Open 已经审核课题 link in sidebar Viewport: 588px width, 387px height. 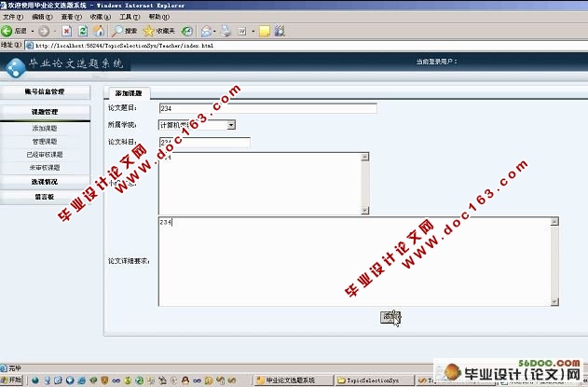tap(45, 155)
